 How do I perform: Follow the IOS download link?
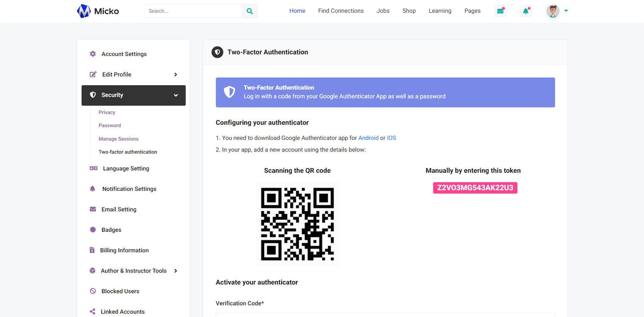391,138
